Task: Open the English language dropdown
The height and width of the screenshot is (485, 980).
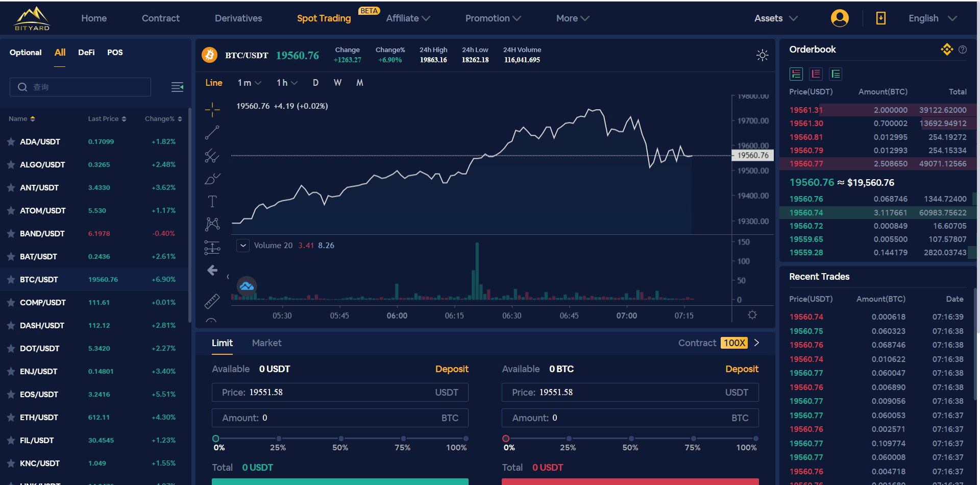Action: coord(932,18)
